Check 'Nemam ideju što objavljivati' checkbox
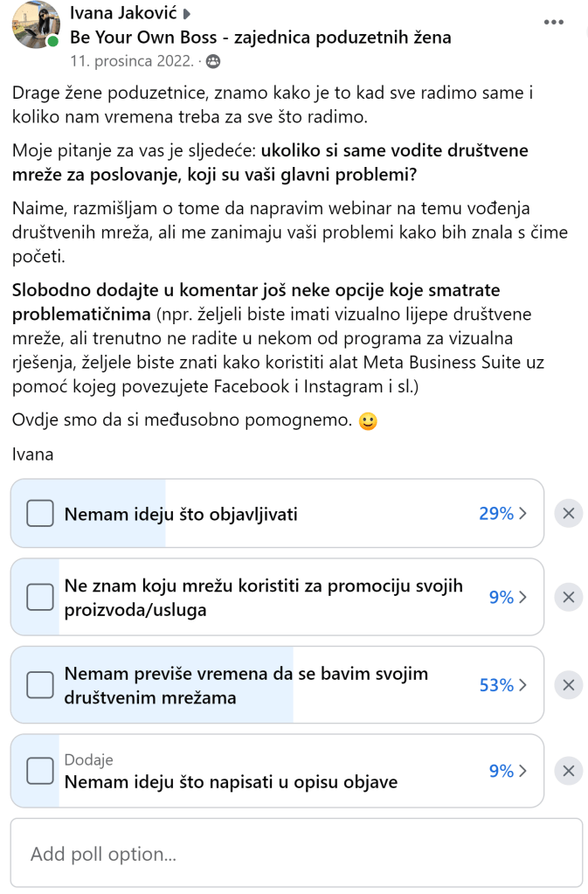Viewport: 588px width, 894px height. (40, 514)
